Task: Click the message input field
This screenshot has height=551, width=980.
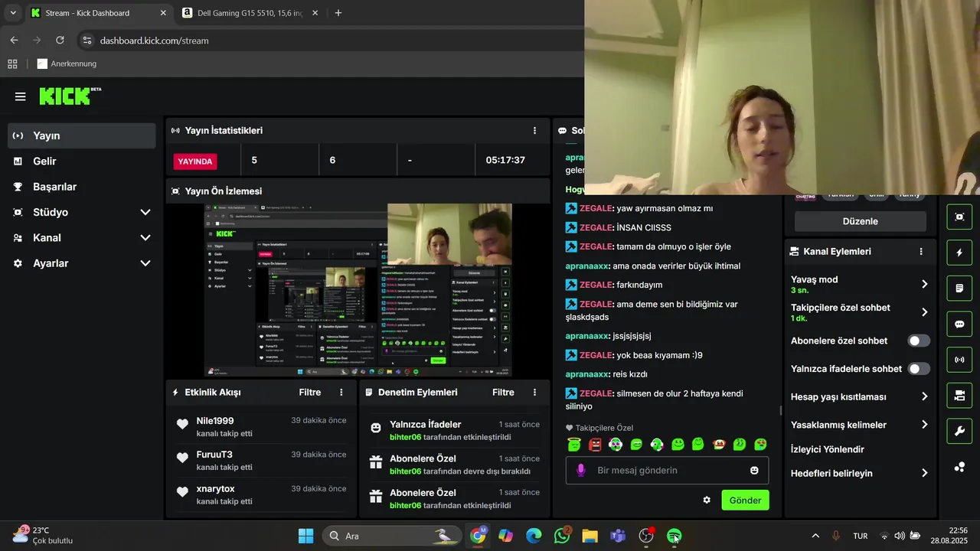Action: [667, 471]
